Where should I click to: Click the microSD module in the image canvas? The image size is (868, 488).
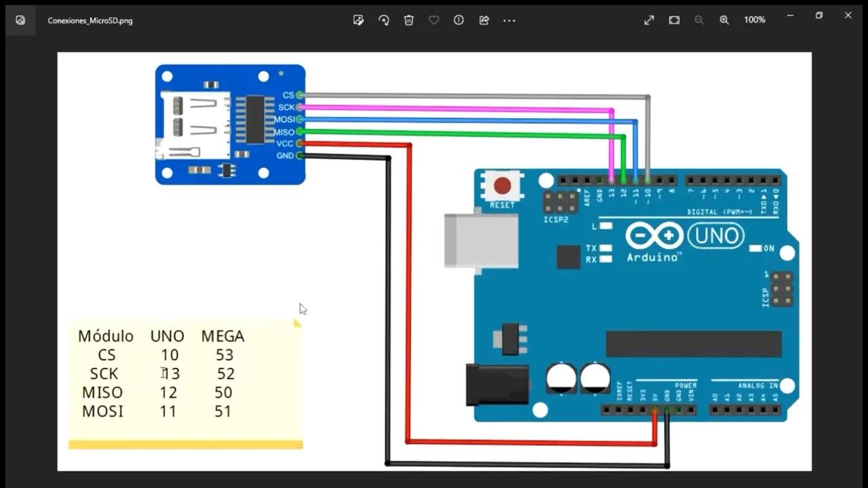231,124
